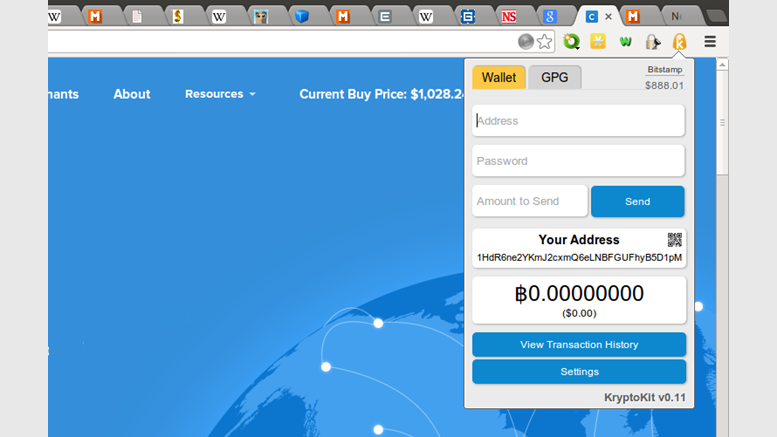Image resolution: width=777 pixels, height=437 pixels.
Task: Click the green W extension icon
Action: click(x=625, y=42)
